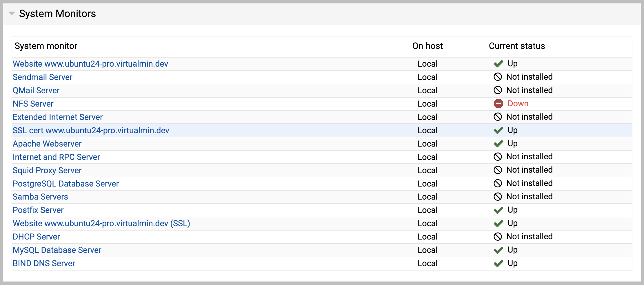This screenshot has width=644, height=285.
Task: Open the DHCP Server monitor
Action: 36,237
